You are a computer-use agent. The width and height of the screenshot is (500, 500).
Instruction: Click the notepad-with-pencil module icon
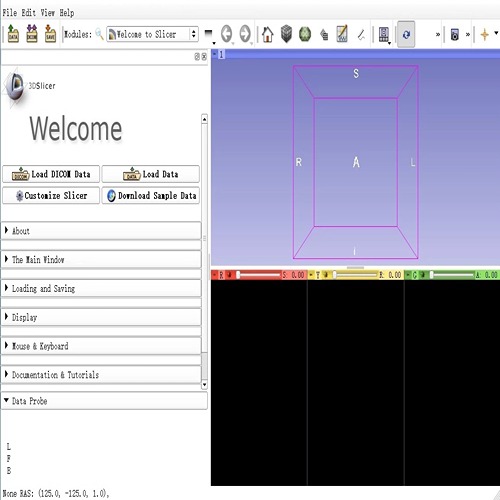342,34
